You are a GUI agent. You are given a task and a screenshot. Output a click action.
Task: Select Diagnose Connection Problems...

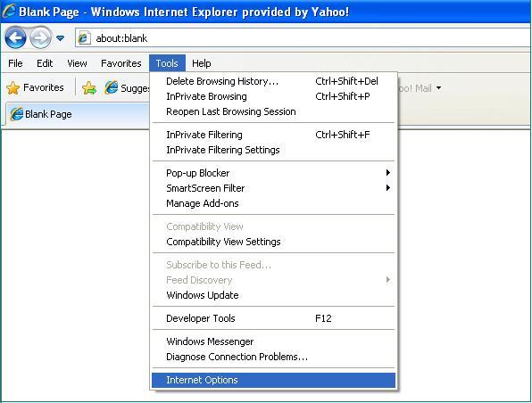click(273, 357)
